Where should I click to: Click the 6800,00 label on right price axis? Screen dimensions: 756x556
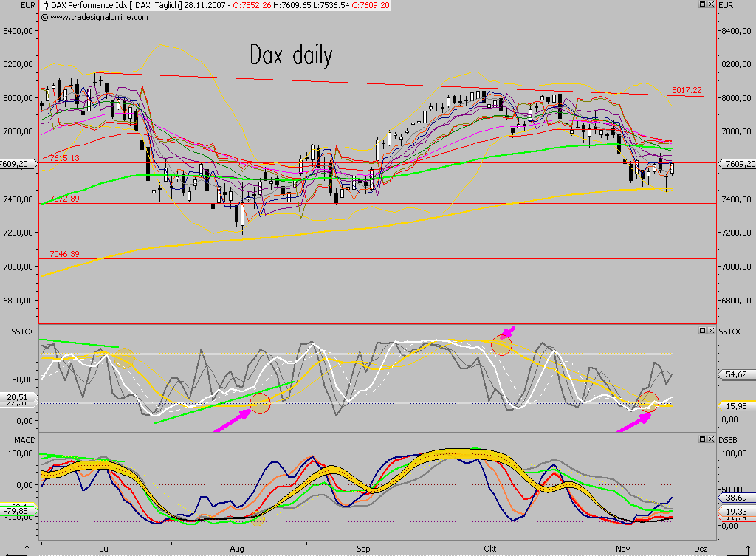737,301
